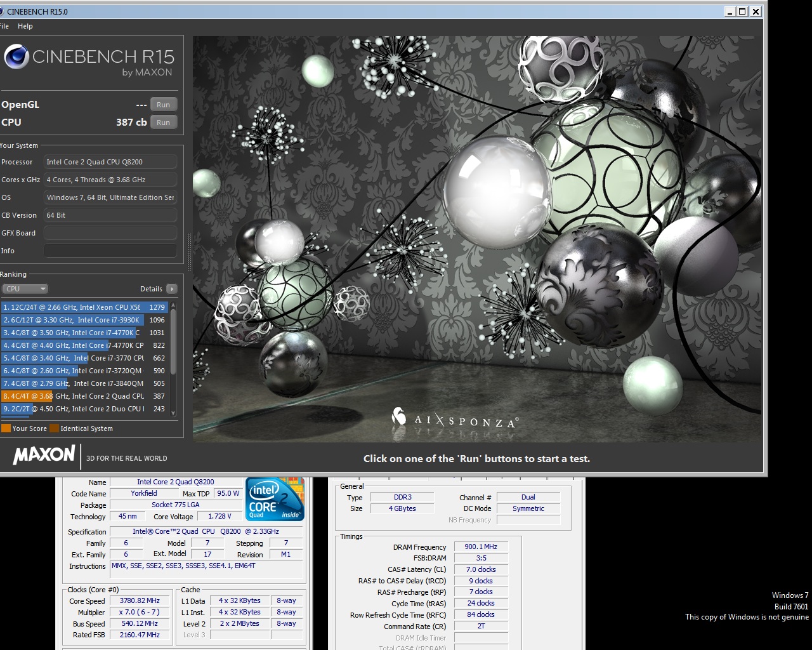The width and height of the screenshot is (812, 650).
Task: Click Multiplier x 7.0 value in CPU-Z
Action: coord(140,613)
